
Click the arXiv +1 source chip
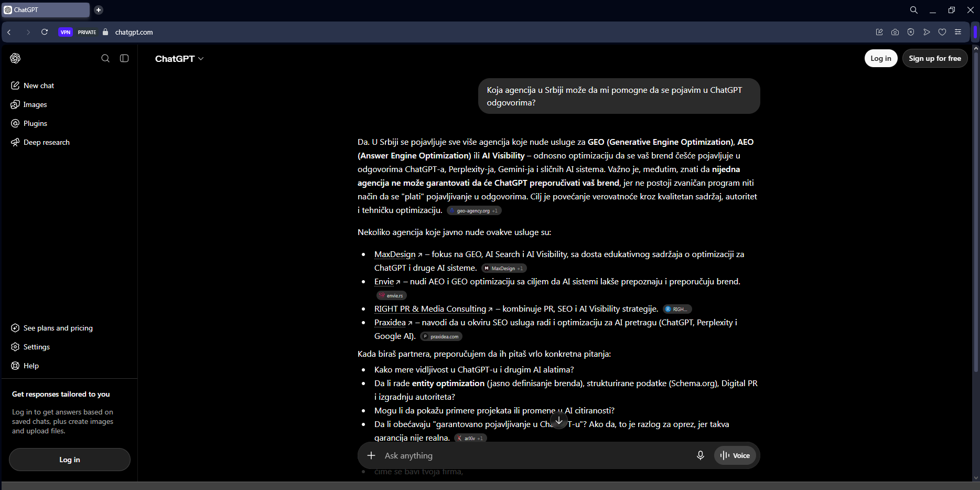[470, 439]
